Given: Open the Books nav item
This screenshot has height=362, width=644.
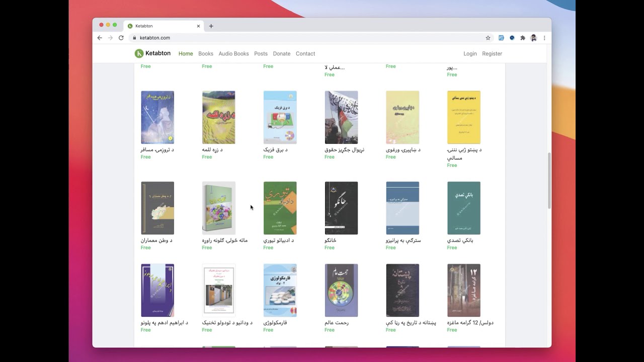Looking at the screenshot, I should 206,54.
